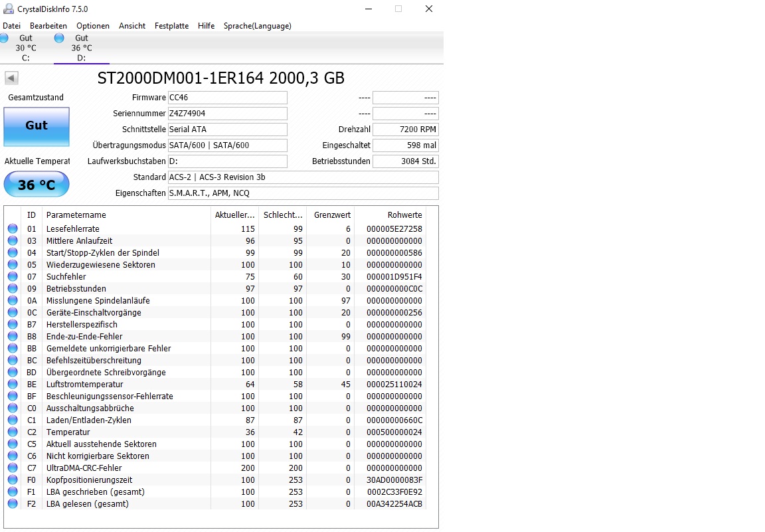
Task: Click the Seriennummer field Z4Z74904
Action: tap(227, 113)
